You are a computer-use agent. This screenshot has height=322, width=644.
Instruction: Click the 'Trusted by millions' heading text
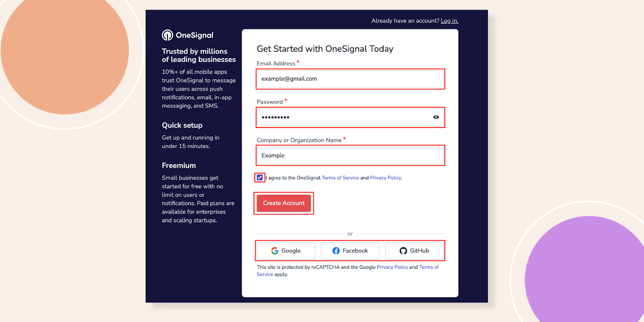(x=194, y=52)
